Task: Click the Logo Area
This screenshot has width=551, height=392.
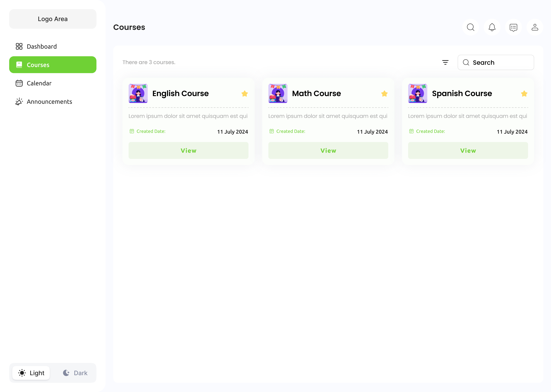Action: 53,19
